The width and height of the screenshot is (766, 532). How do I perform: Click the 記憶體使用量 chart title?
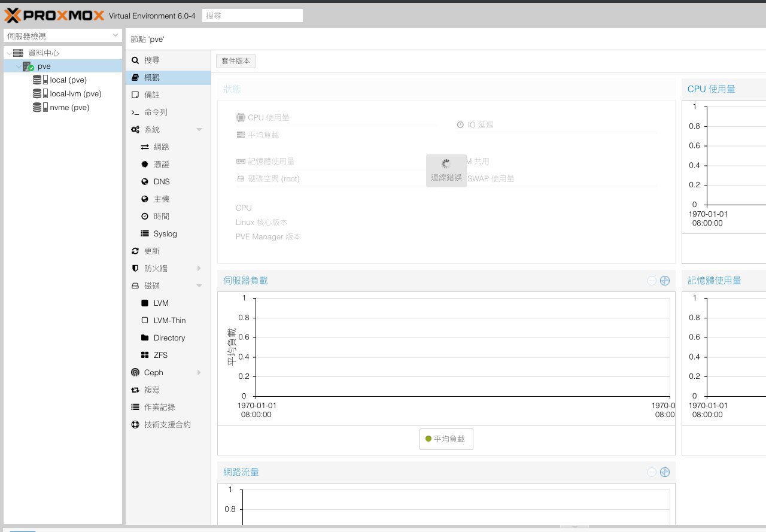coord(715,281)
